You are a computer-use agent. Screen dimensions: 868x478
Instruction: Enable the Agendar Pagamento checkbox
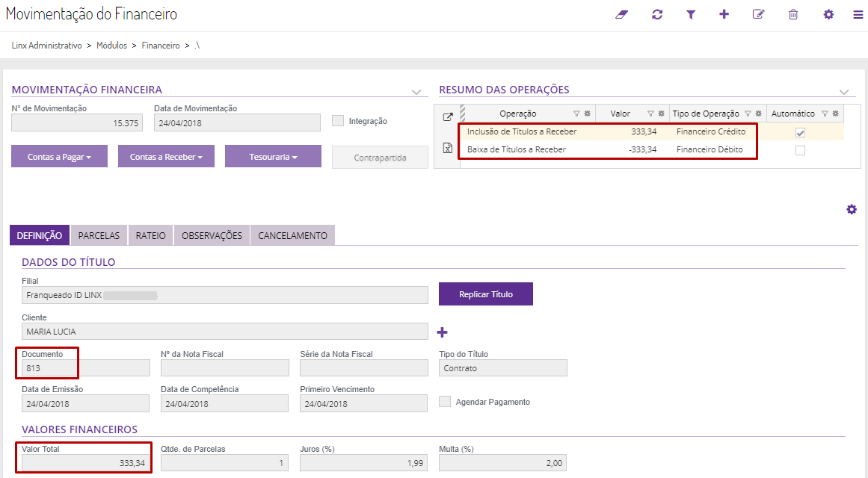(445, 402)
